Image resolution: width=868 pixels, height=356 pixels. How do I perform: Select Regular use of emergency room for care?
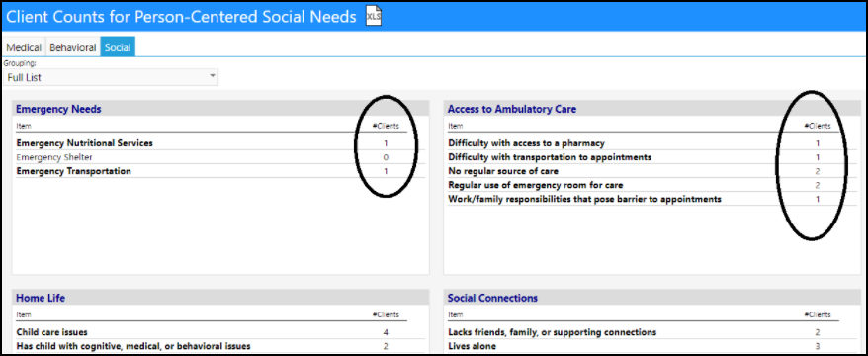click(652, 185)
